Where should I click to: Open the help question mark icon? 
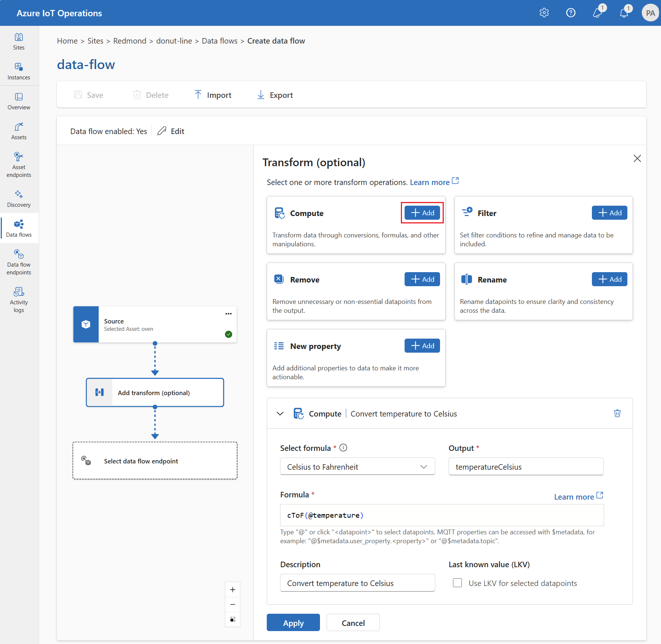point(570,13)
